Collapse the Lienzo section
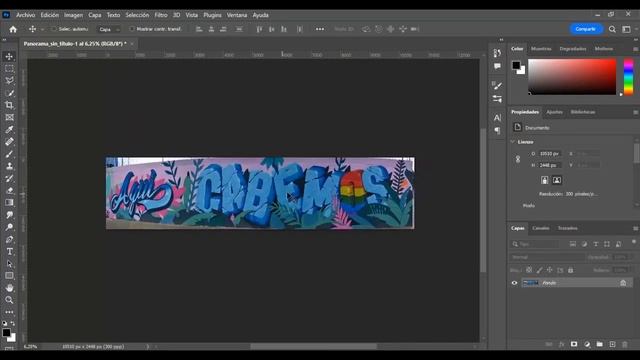 pos(513,142)
